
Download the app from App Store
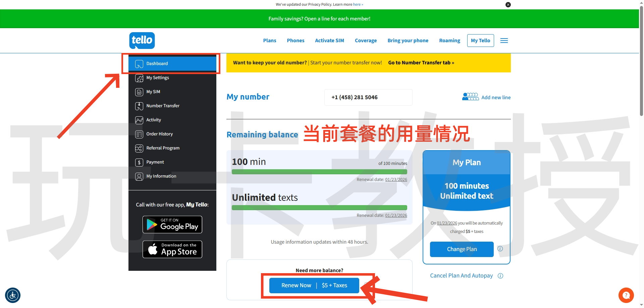172,249
